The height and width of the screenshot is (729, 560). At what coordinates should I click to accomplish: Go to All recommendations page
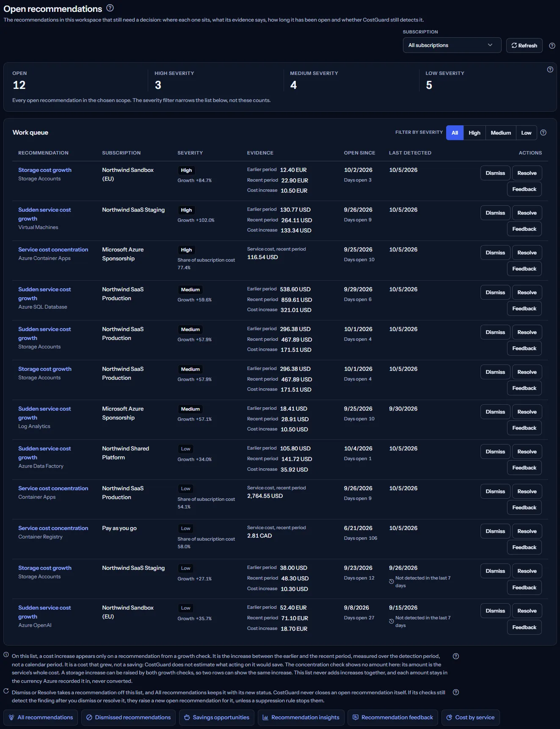(41, 718)
